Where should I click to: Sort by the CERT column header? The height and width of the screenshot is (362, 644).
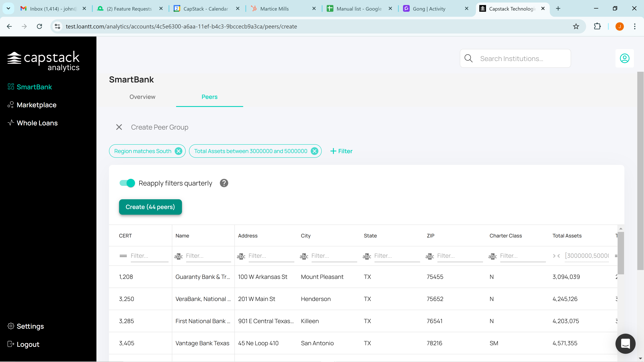(125, 236)
